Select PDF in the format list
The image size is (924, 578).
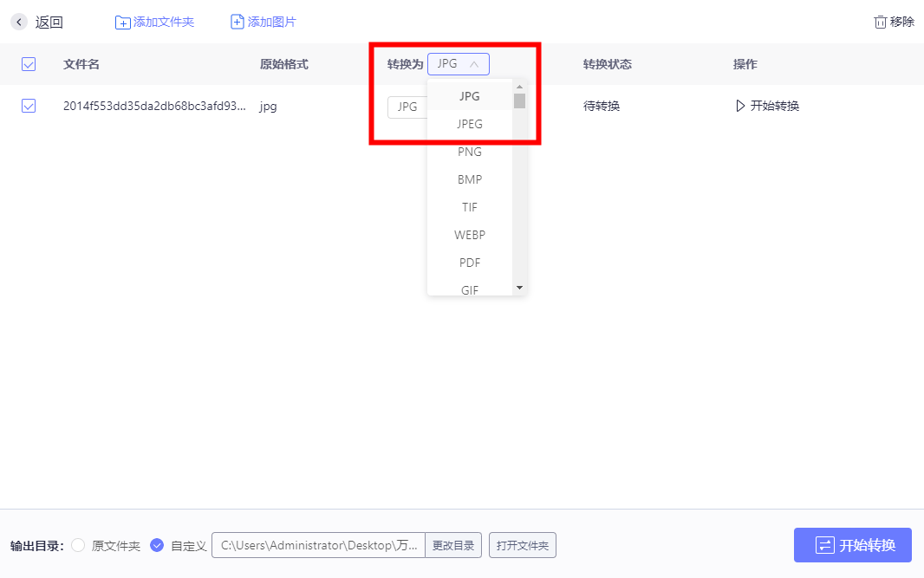470,263
